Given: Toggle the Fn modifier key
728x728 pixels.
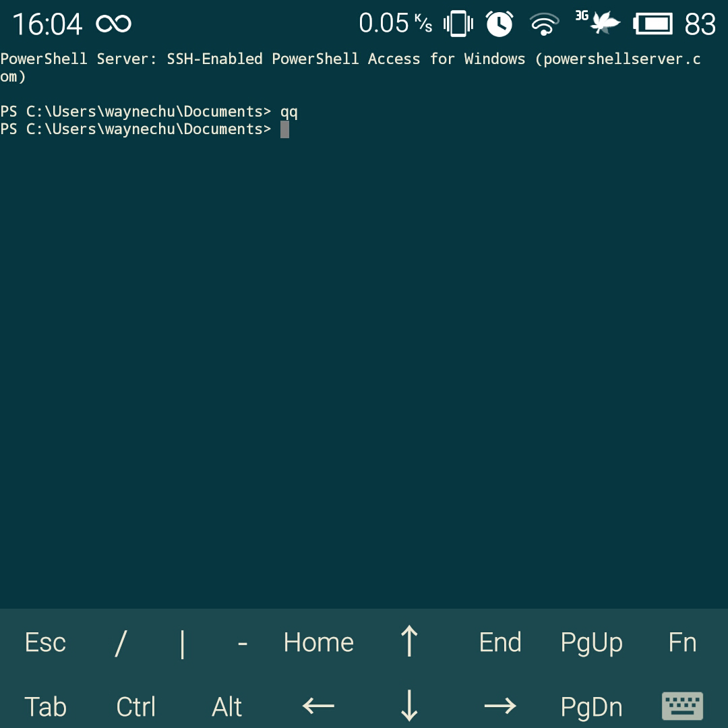Looking at the screenshot, I should (682, 642).
